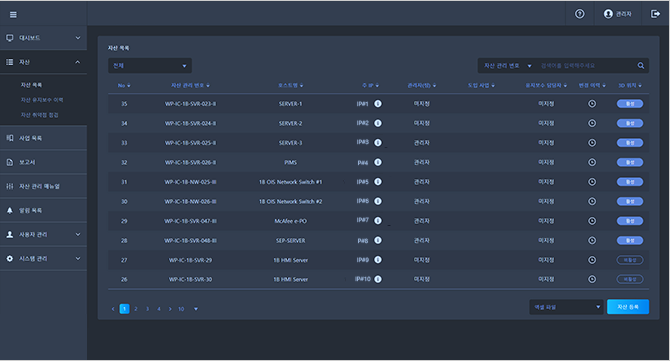This screenshot has width=670, height=361.
Task: Sort by the 호스트명 column header
Action: (x=291, y=85)
